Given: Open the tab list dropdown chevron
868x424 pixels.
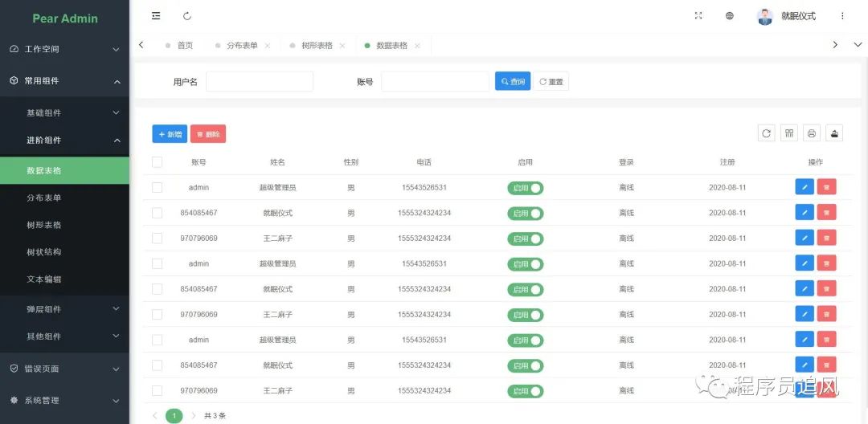Looking at the screenshot, I should pos(858,45).
